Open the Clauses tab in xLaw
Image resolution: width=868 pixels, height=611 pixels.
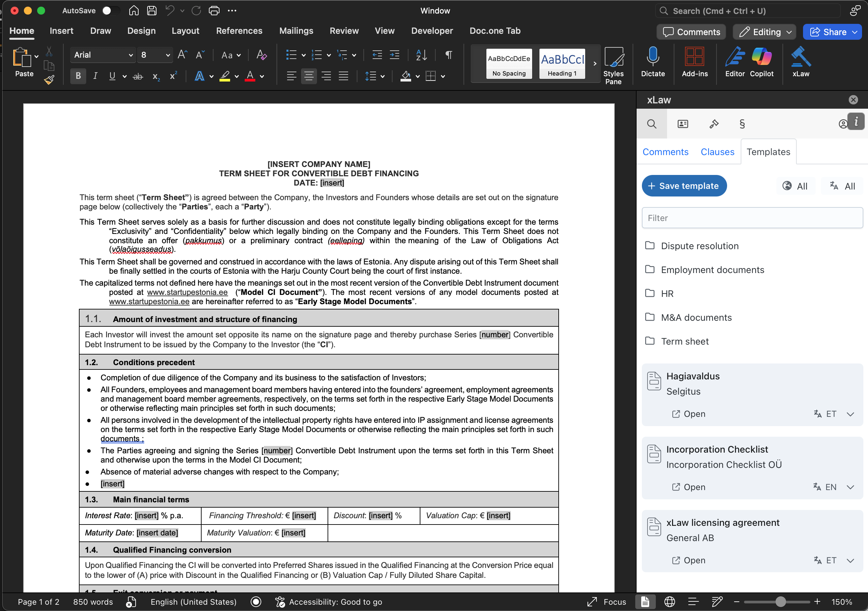coord(717,152)
